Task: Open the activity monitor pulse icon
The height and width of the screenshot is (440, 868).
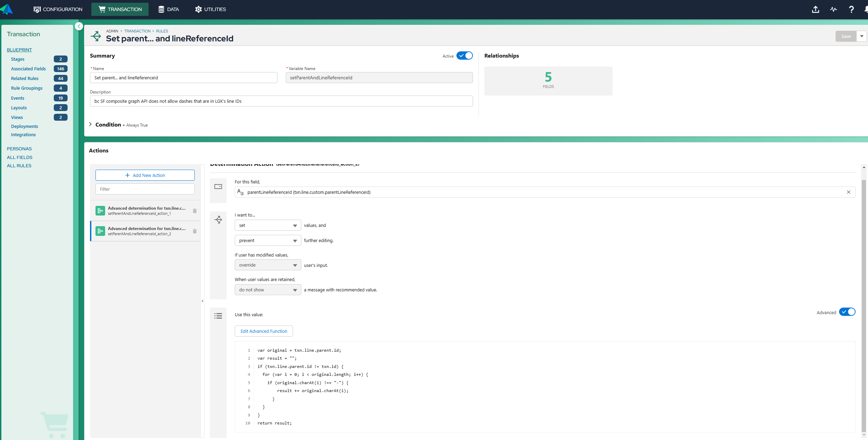Action: point(834,9)
